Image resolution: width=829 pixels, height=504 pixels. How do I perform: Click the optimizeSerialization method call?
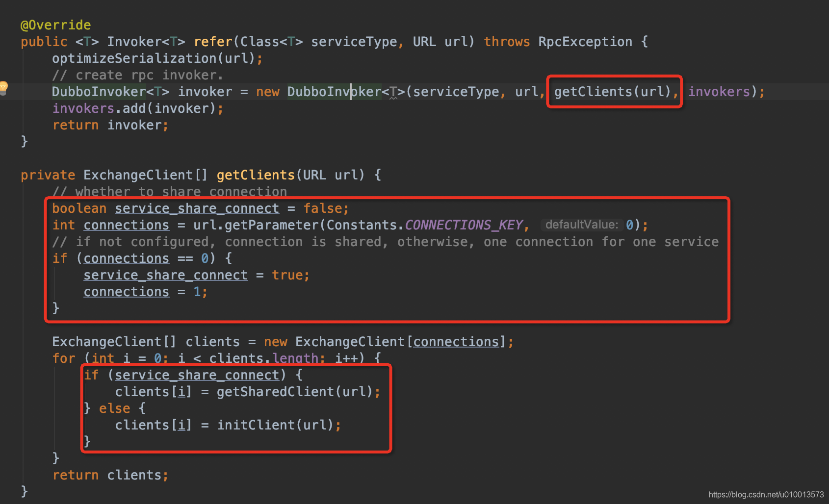tap(134, 59)
